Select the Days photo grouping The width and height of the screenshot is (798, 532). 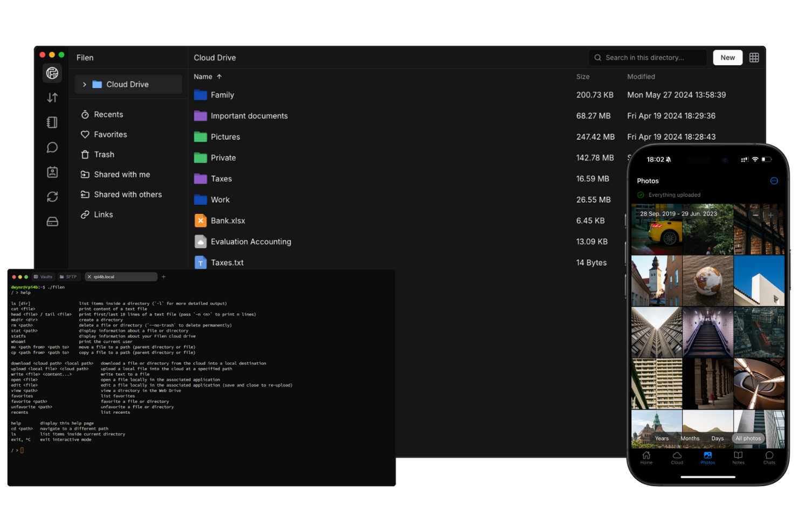pos(718,438)
